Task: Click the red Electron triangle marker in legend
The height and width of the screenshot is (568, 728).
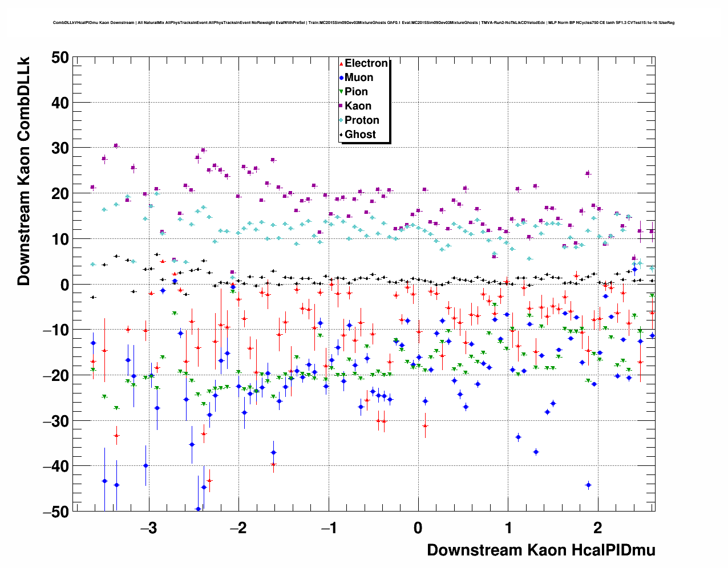Action: 341,64
